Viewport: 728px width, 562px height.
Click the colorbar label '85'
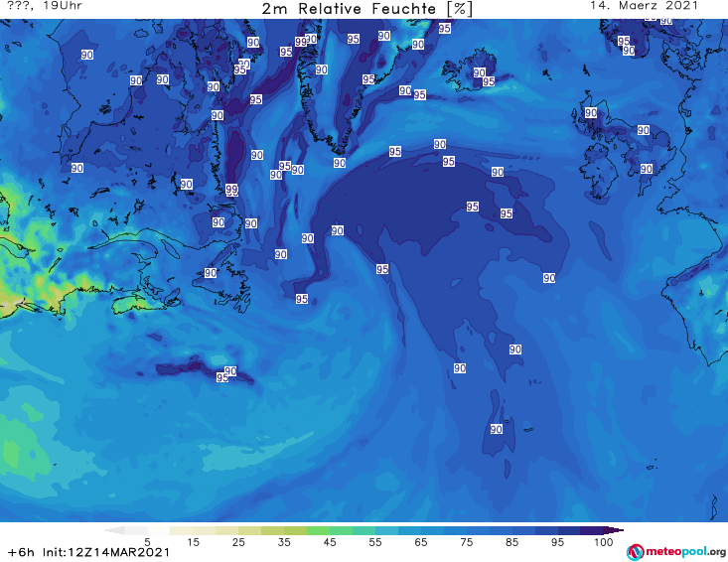click(511, 542)
